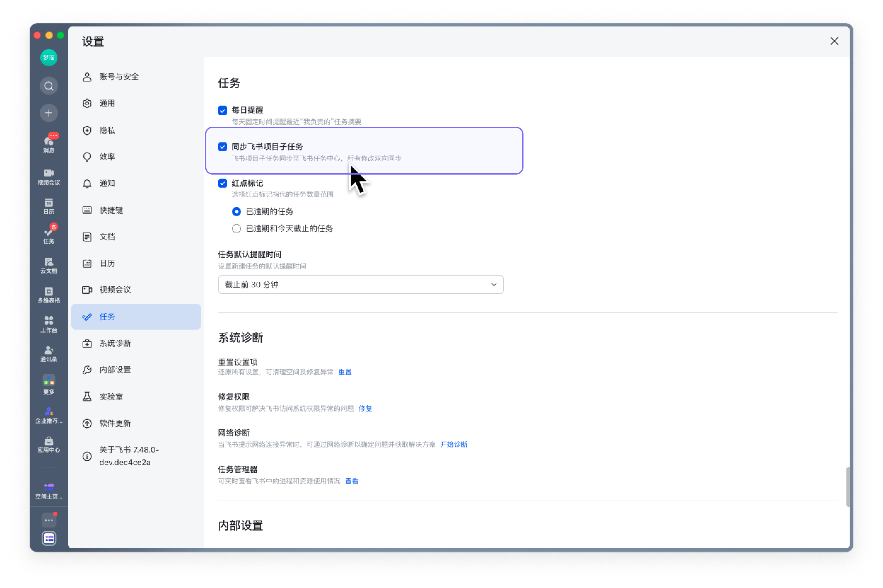Select the 已逾期的任务 radio button

237,211
